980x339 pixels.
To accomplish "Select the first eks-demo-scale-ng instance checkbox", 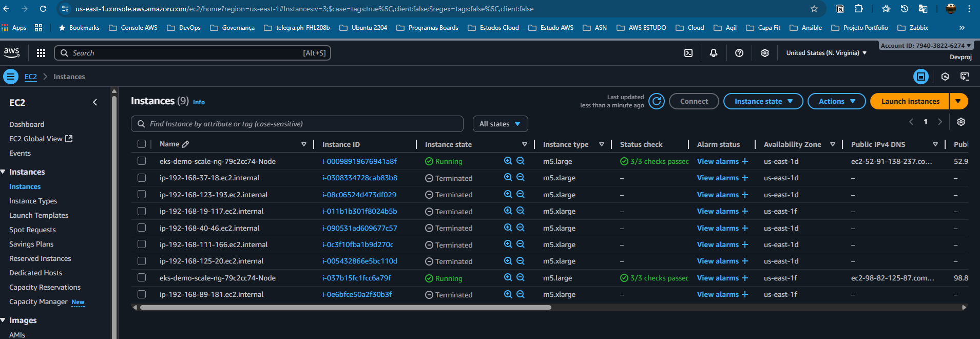I will pos(142,161).
